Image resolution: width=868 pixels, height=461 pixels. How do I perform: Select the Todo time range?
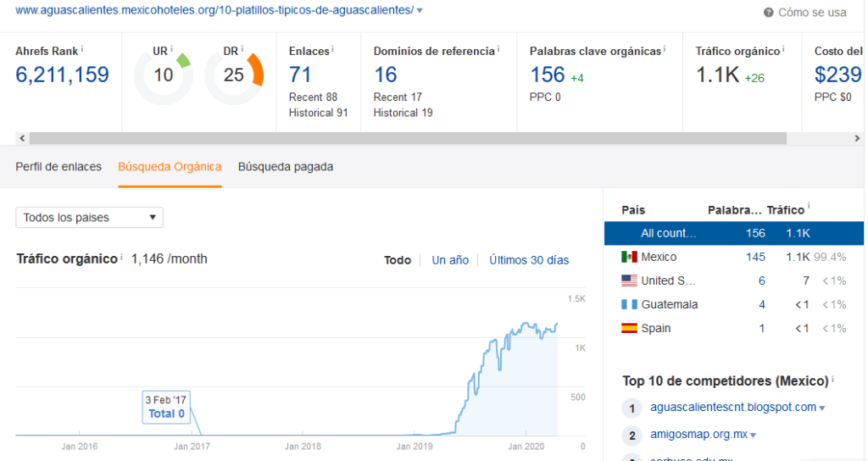(x=398, y=260)
